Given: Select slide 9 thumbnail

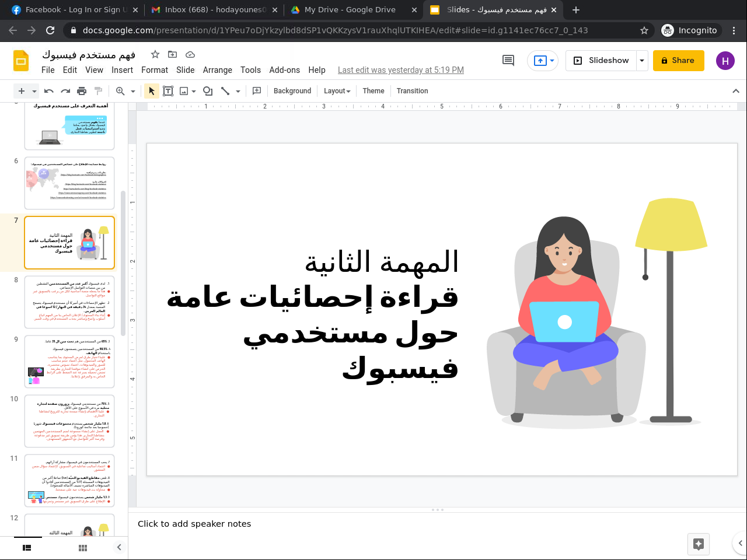Looking at the screenshot, I should pos(69,362).
